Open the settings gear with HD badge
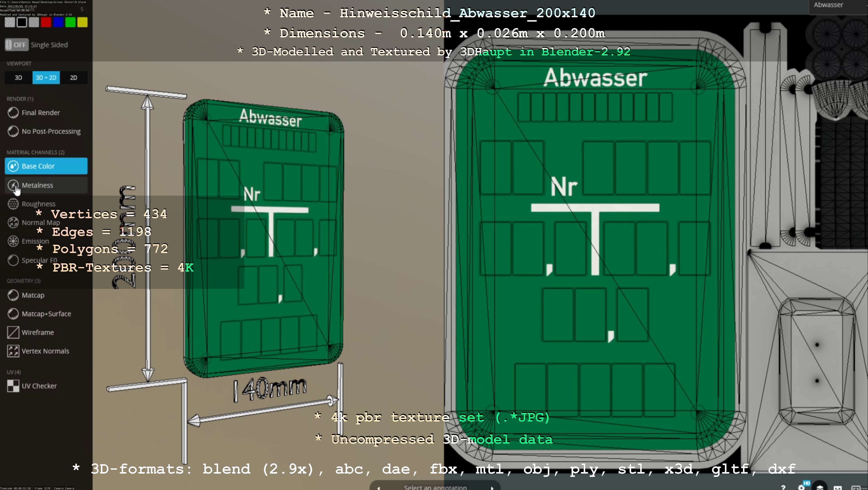Image resolution: width=868 pixels, height=490 pixels. (x=802, y=487)
